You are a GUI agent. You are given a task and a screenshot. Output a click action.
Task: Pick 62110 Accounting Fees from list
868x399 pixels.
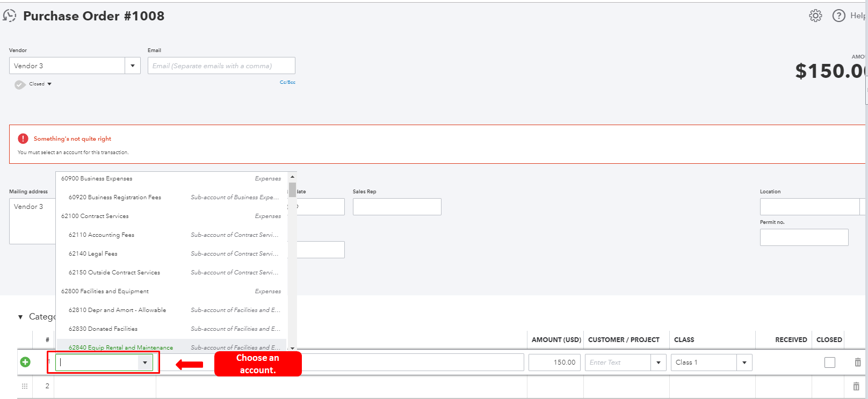tap(102, 235)
